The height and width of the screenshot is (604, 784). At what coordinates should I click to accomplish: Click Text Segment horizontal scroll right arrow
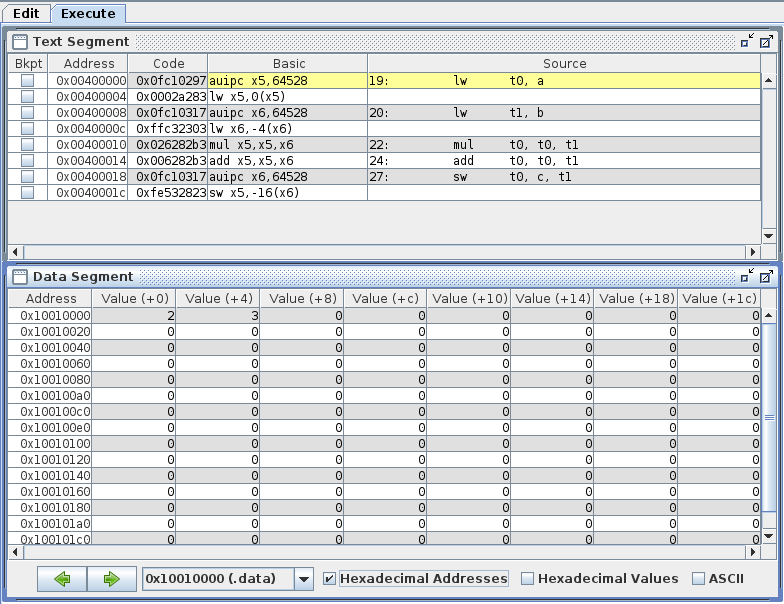pos(752,252)
